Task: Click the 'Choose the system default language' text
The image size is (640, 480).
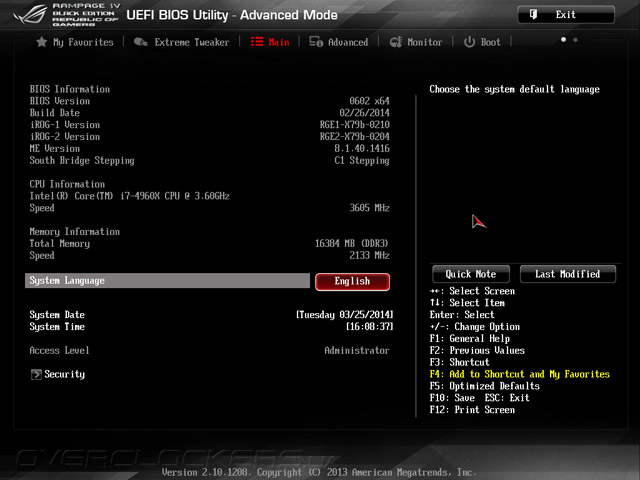Action: tap(514, 89)
